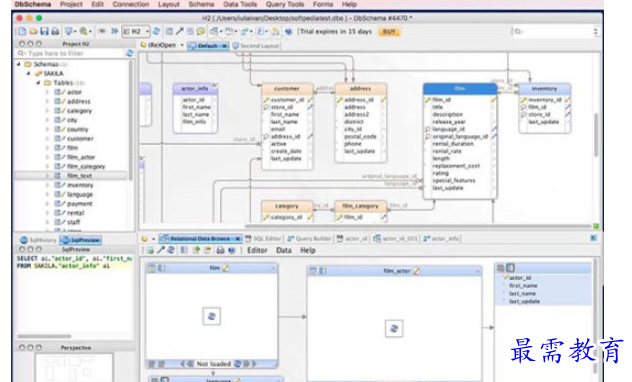Click the save project floppy disk icon
The image size is (632, 382).
coord(44,31)
